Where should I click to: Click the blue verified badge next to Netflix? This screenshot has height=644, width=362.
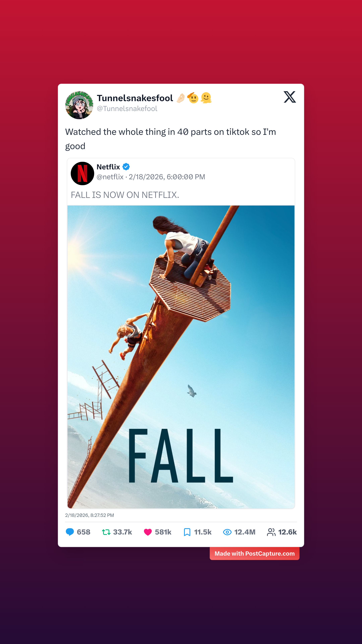pyautogui.click(x=126, y=167)
